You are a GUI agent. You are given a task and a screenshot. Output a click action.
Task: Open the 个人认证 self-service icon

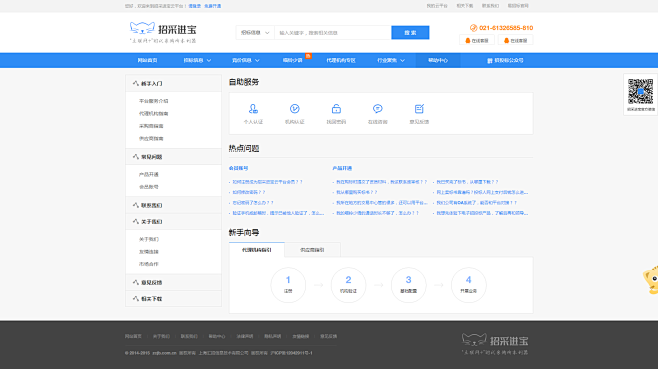(253, 109)
